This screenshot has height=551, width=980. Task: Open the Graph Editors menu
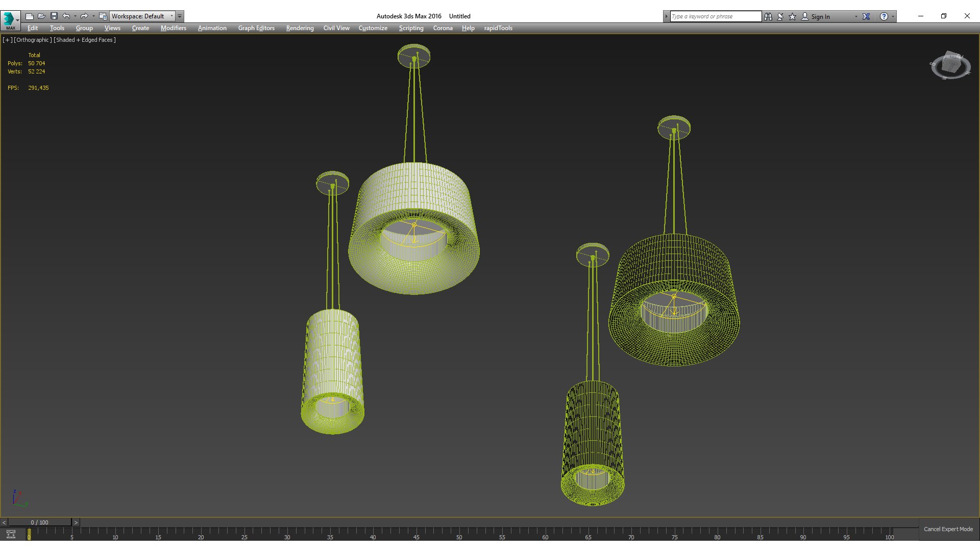[x=256, y=28]
